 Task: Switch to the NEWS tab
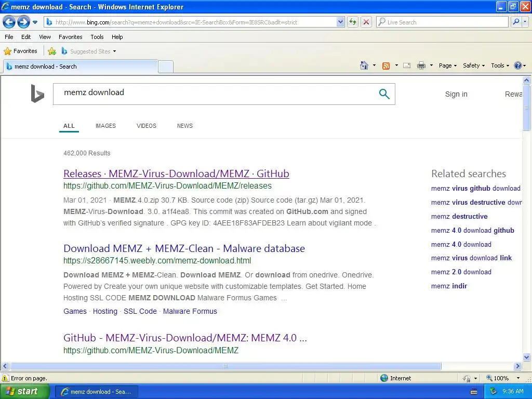click(184, 126)
